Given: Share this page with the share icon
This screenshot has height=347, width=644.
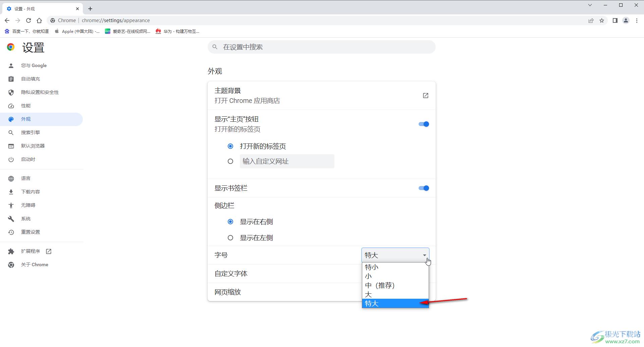Looking at the screenshot, I should [x=591, y=20].
